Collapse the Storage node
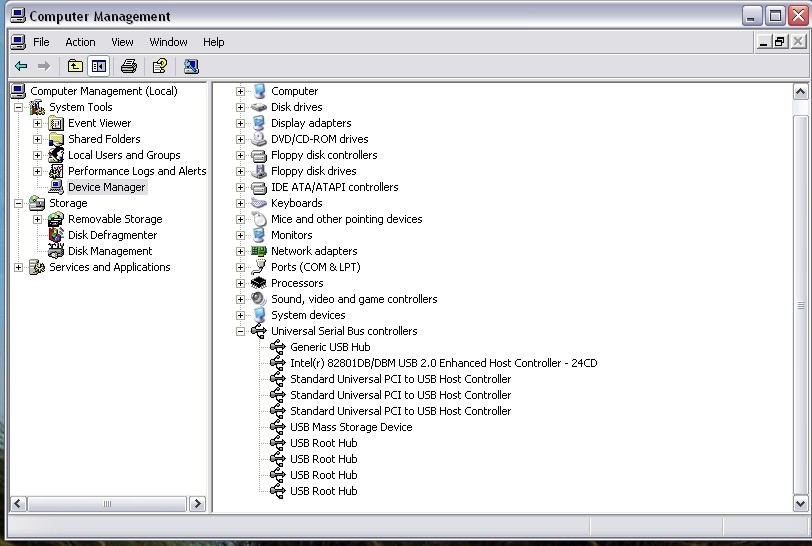This screenshot has height=546, width=812. pyautogui.click(x=19, y=204)
